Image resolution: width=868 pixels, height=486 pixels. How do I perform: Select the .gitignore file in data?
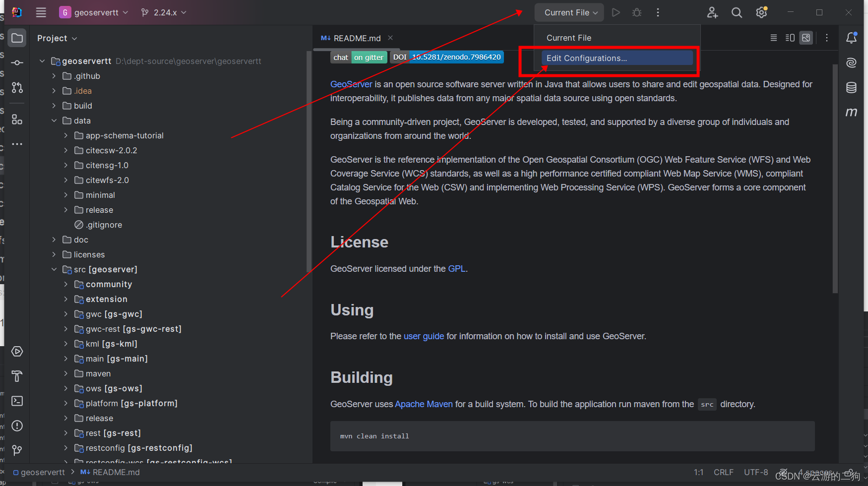point(98,225)
